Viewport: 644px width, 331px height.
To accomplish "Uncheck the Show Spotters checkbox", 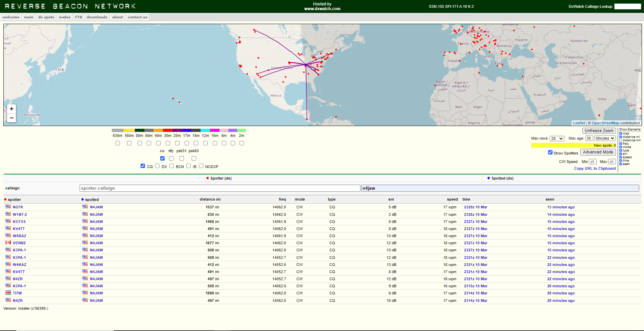I will [x=550, y=152].
